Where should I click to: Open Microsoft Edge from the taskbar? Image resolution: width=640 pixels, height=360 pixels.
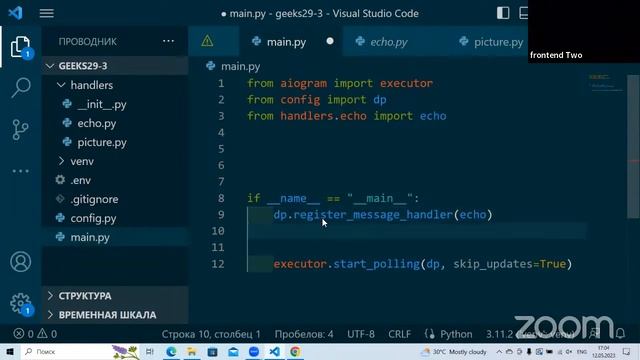171,351
